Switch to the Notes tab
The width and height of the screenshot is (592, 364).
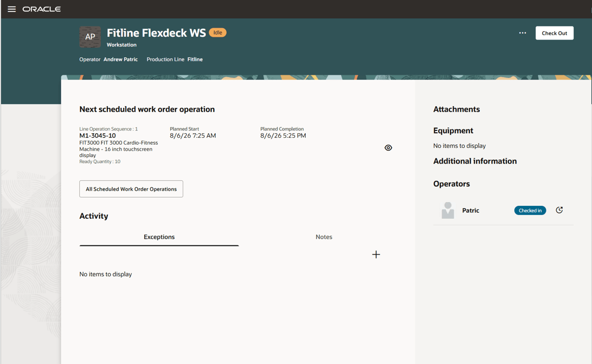coord(324,237)
